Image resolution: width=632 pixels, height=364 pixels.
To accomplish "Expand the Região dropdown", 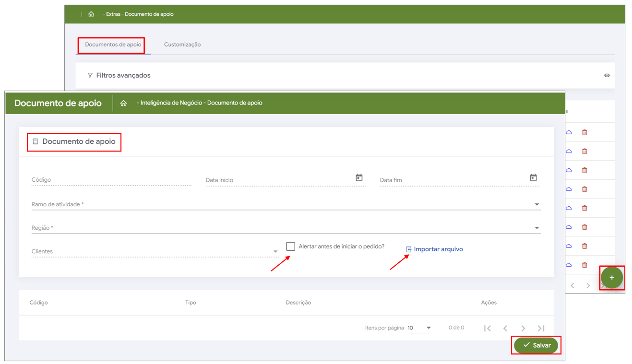I will click(537, 228).
